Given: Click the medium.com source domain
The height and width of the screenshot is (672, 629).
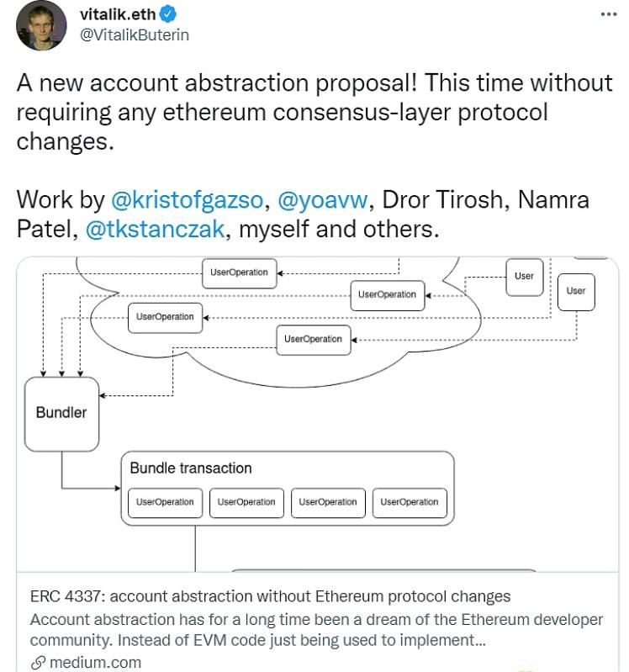Looking at the screenshot, I should pyautogui.click(x=95, y=663).
